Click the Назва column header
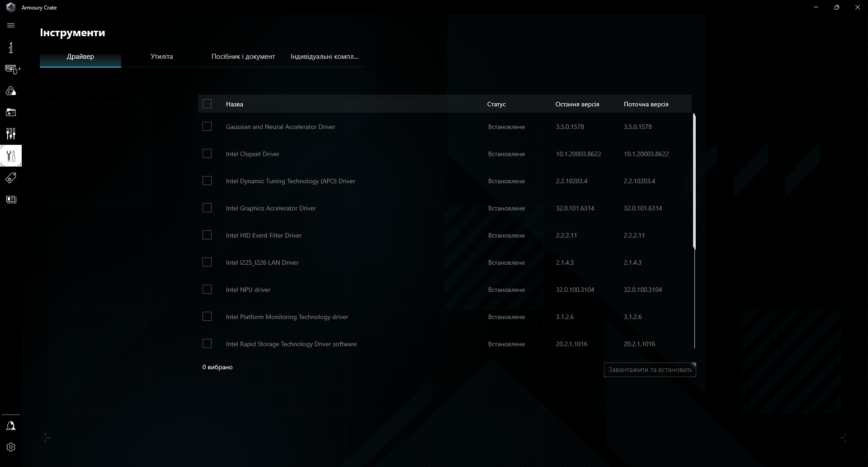868x467 pixels. [235, 104]
